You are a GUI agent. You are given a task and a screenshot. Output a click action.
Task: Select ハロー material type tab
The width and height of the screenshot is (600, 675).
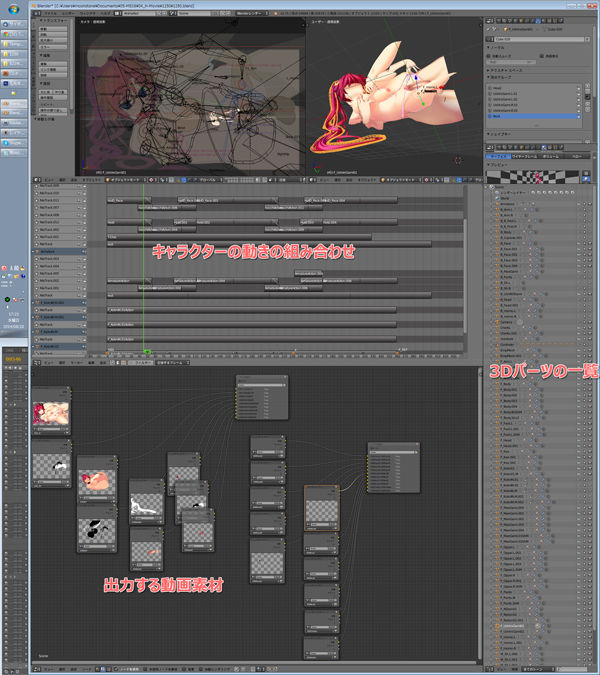(x=577, y=156)
